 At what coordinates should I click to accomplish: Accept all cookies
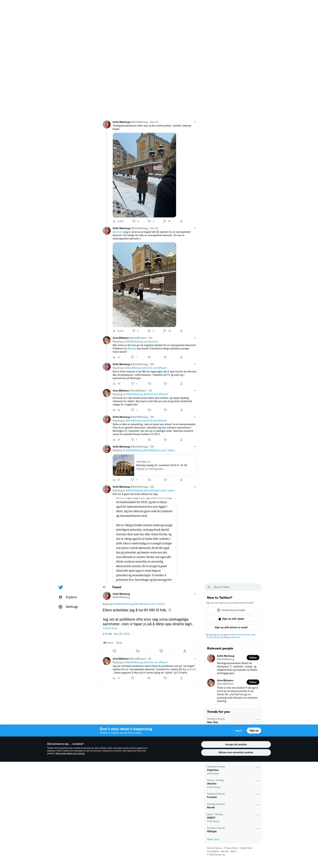tap(236, 744)
